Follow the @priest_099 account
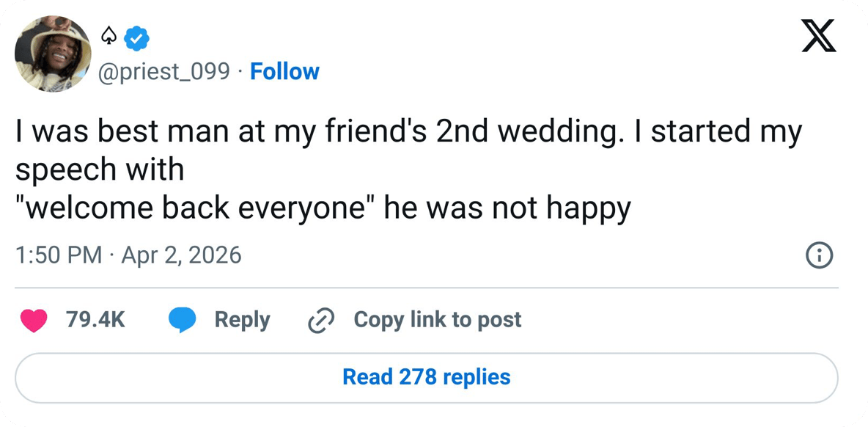The height and width of the screenshot is (427, 868). [x=284, y=72]
